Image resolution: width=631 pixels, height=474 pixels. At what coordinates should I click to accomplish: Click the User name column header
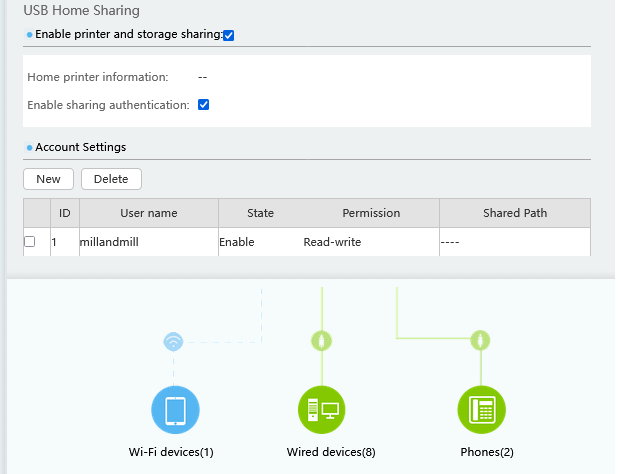pyautogui.click(x=148, y=213)
